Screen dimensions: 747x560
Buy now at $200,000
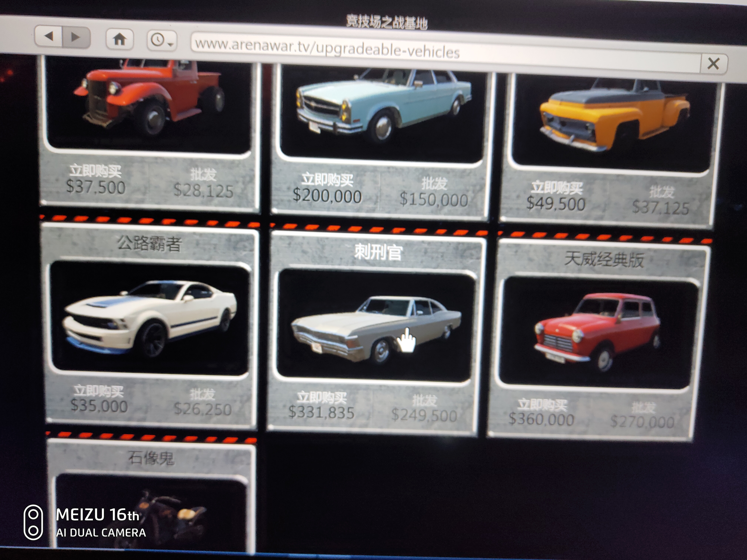click(327, 188)
